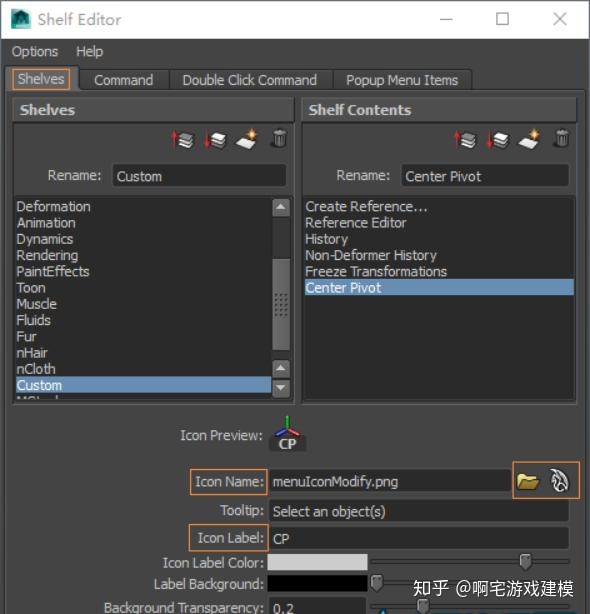
Task: Select Reference Editor in shelf contents
Action: [439, 223]
